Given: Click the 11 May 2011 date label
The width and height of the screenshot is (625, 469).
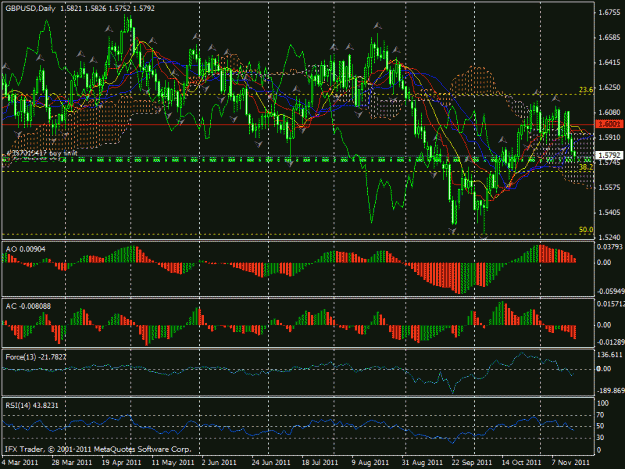Looking at the screenshot, I should click(x=173, y=463).
